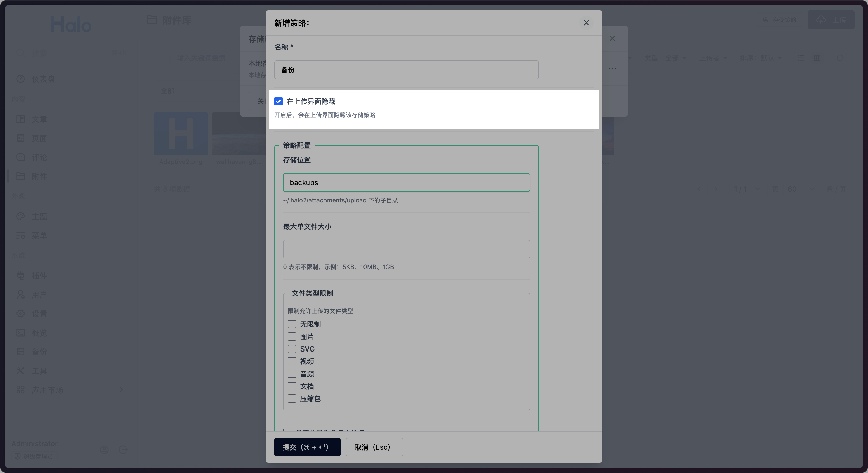
Task: Focus the 名称 input field containing 备份
Action: coord(406,70)
